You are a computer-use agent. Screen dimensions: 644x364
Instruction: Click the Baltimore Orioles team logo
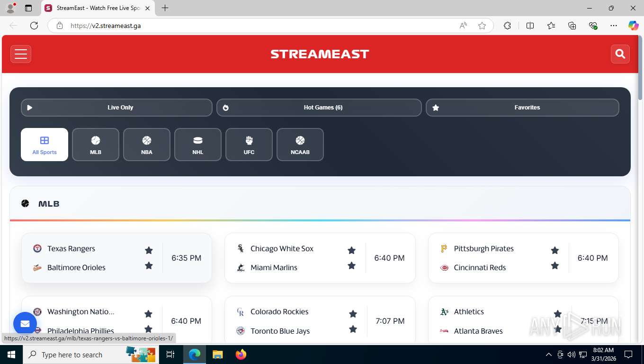coord(37,268)
